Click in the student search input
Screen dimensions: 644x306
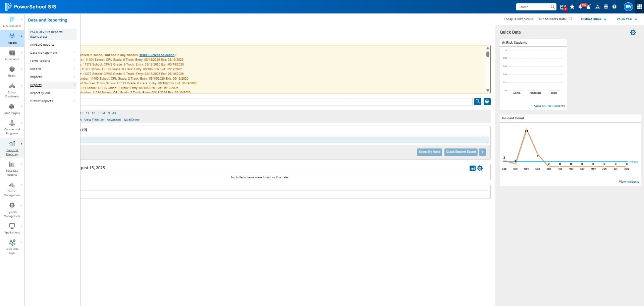[x=276, y=101]
